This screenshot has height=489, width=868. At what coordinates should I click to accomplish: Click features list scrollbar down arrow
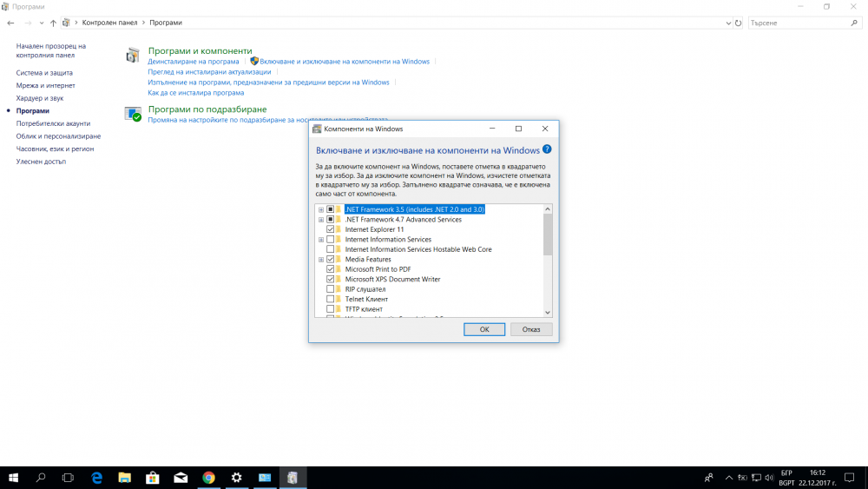click(548, 313)
